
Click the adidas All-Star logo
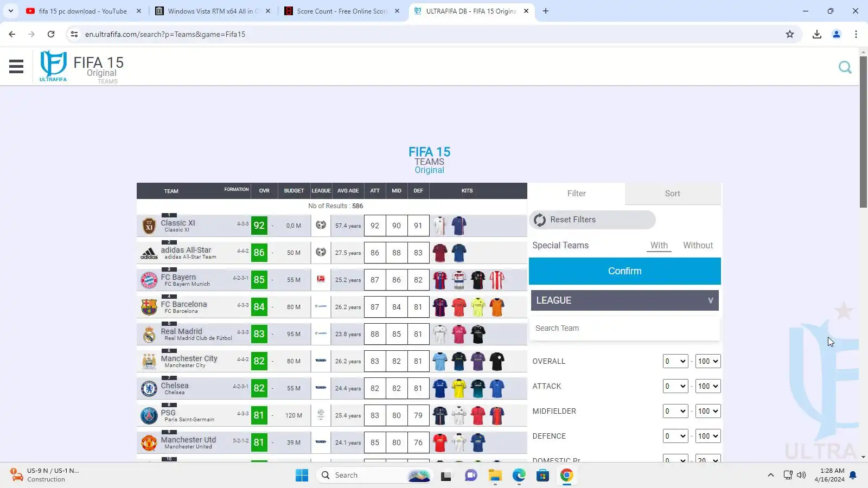[x=149, y=253]
